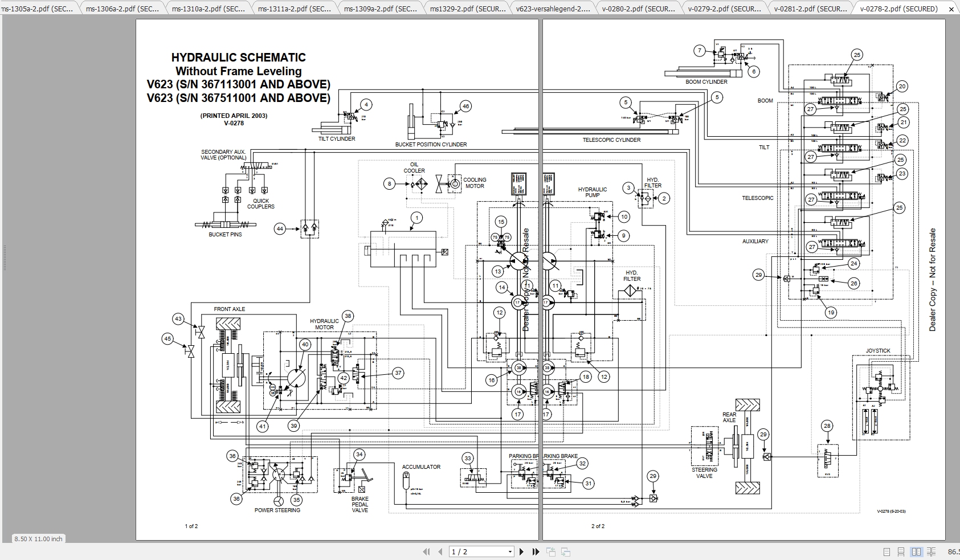960x560 pixels.
Task: Switch to continuous scrolling page view
Action: [x=901, y=551]
